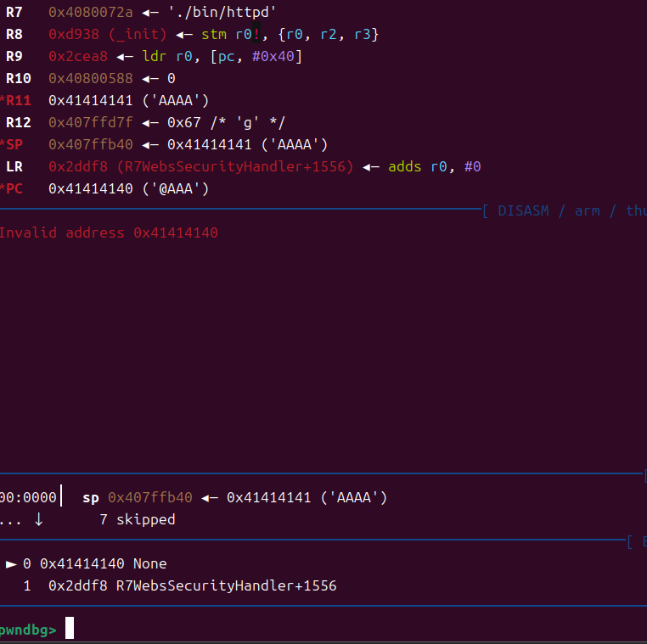This screenshot has height=644, width=647.
Task: Click the R7 address value 0x4080072a
Action: click(90, 13)
